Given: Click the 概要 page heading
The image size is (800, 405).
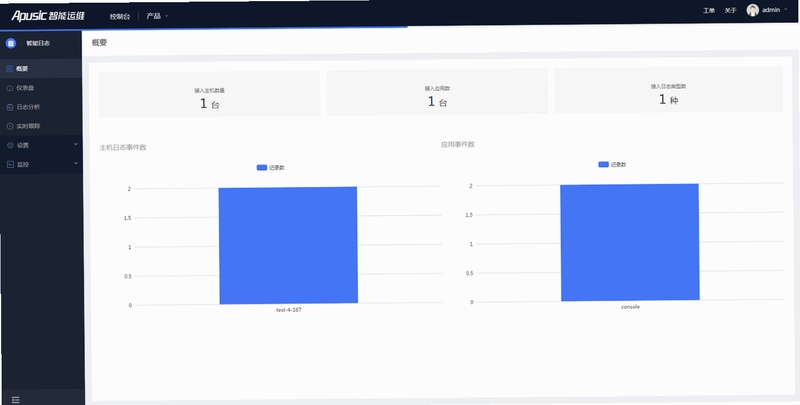Looking at the screenshot, I should [x=99, y=43].
